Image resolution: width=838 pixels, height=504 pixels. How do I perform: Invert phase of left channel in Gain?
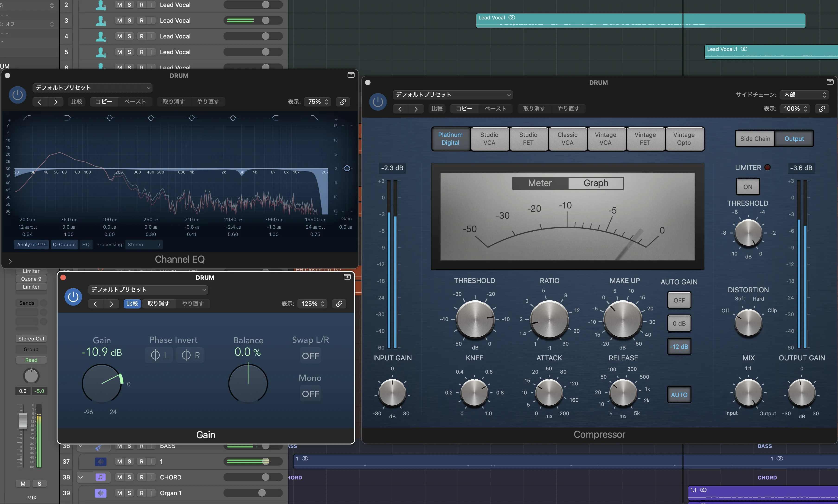tap(159, 355)
